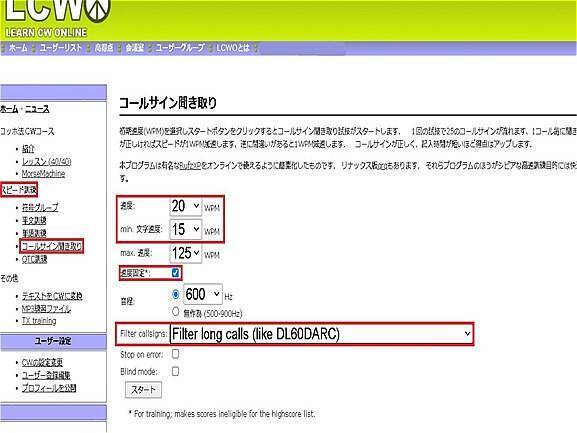Viewport: 577px width, 433px height.
Task: Enable the Stop on error checkbox
Action: [x=176, y=354]
